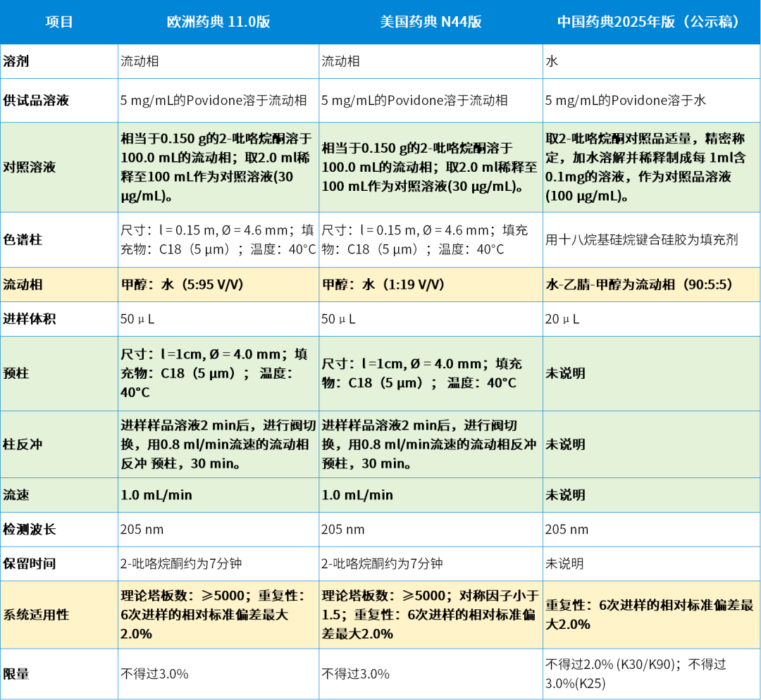
Task: Select the 中国药典2025年版（公示稿） header
Action: point(651,22)
